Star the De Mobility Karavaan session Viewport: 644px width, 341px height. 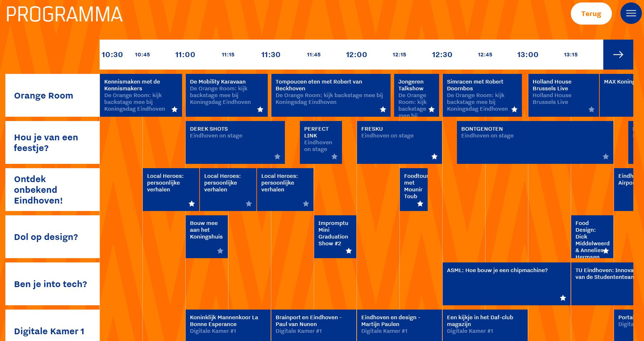point(260,110)
